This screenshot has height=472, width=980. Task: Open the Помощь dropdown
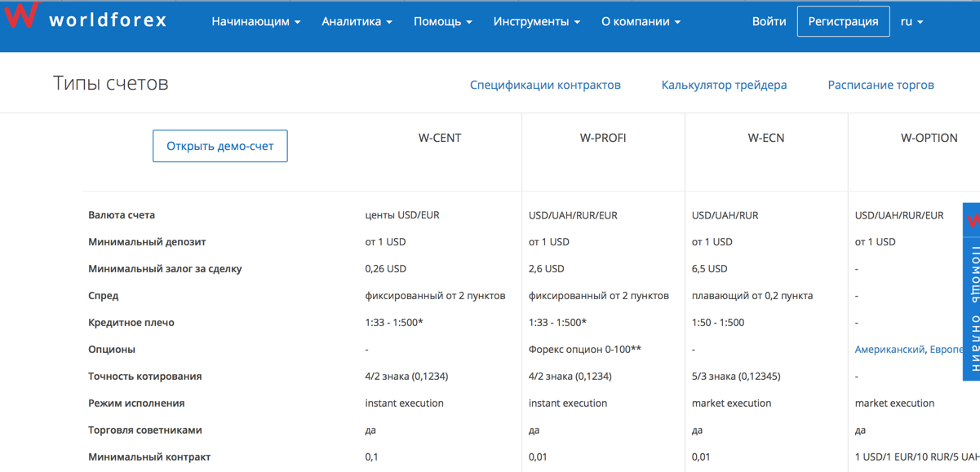442,21
